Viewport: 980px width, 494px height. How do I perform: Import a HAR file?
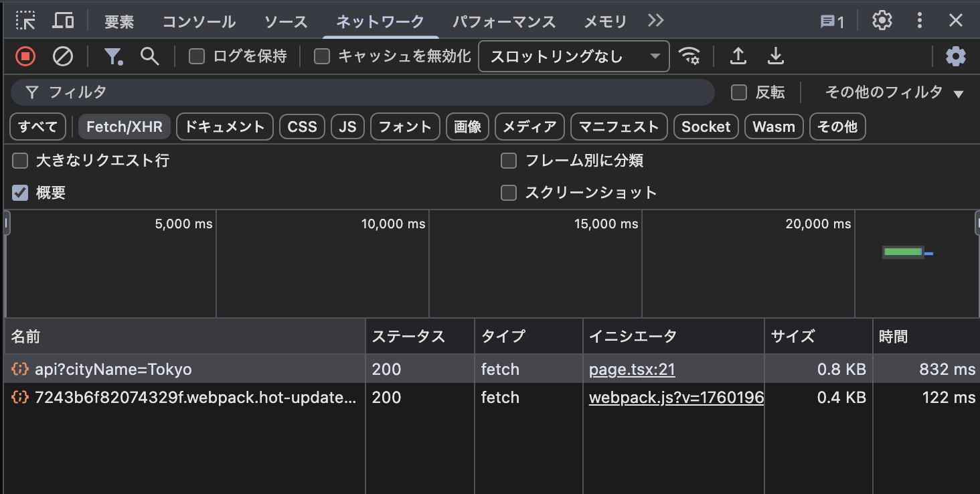tap(738, 56)
